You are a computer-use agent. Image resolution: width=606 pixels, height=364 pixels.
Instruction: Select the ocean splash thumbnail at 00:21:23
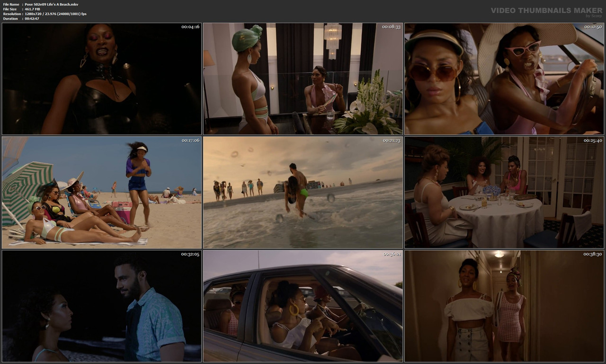[x=303, y=193]
